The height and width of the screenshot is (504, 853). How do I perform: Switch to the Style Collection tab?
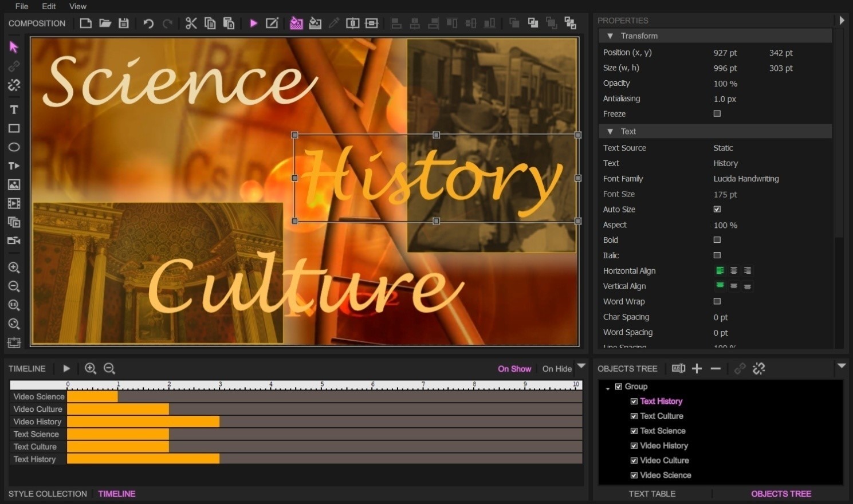coord(48,494)
